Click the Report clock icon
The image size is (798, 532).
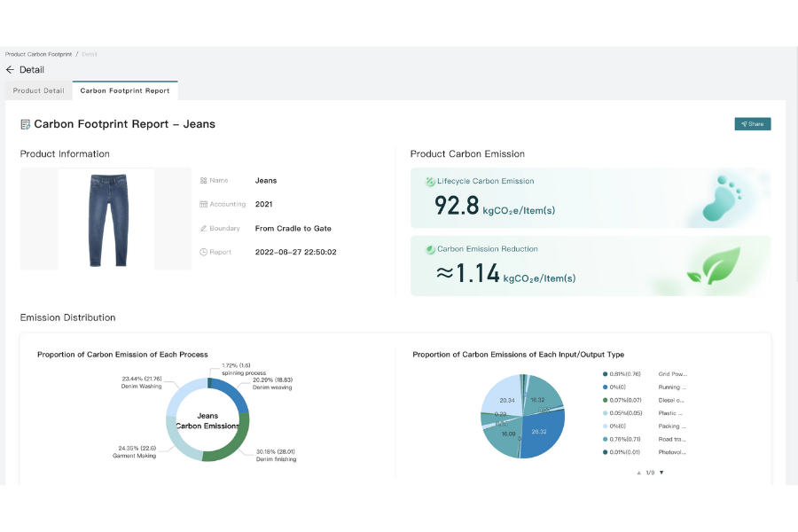pos(203,253)
